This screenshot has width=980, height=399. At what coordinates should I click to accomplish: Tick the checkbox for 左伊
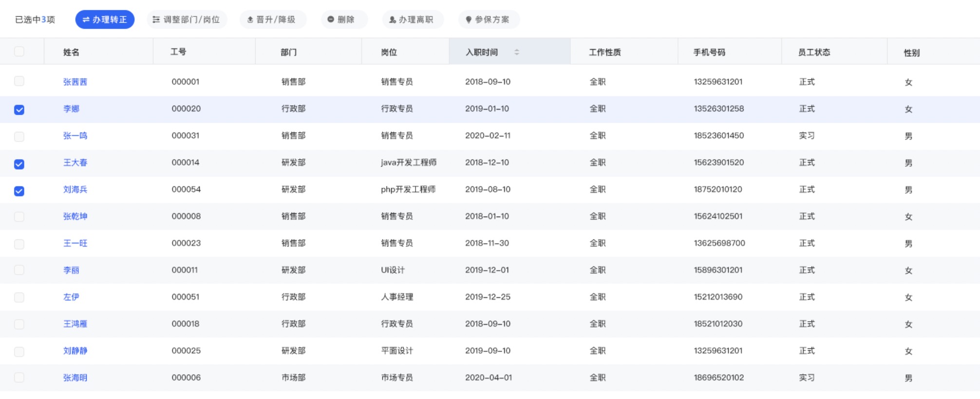coord(19,297)
